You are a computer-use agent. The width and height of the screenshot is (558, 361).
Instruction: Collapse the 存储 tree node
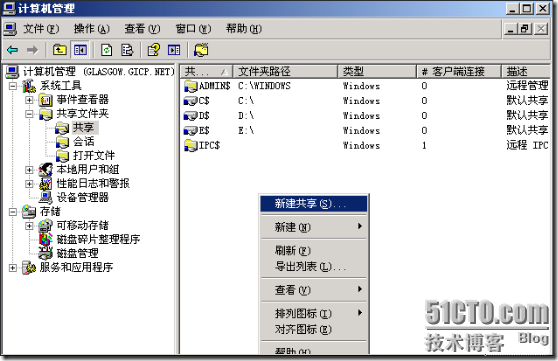coord(13,212)
